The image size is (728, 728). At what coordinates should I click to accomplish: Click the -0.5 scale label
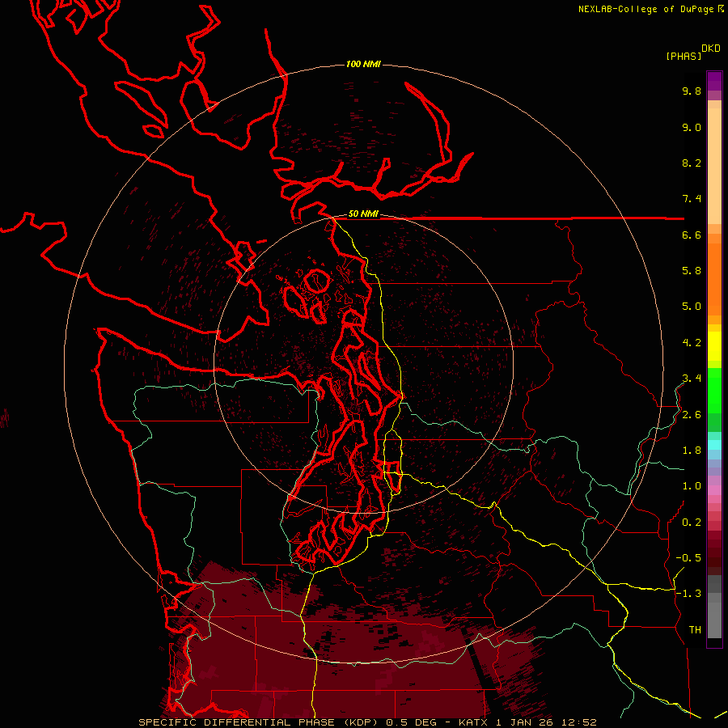[688, 558]
